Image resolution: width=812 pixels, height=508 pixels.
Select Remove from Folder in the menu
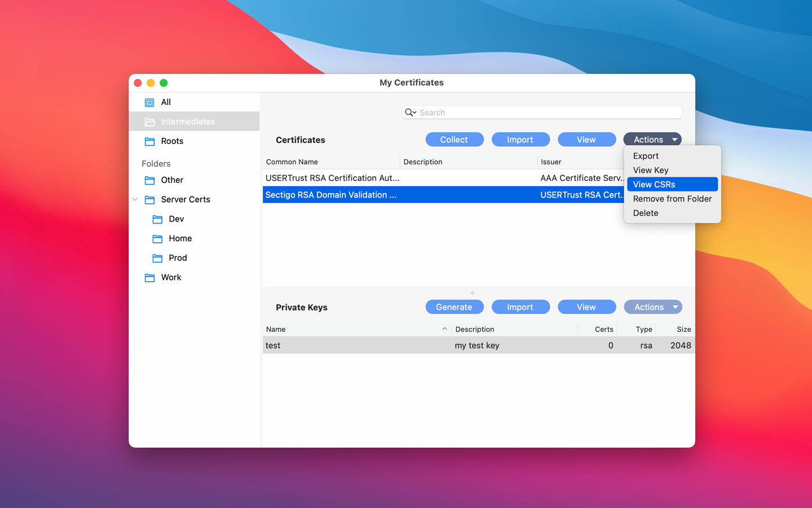(672, 199)
